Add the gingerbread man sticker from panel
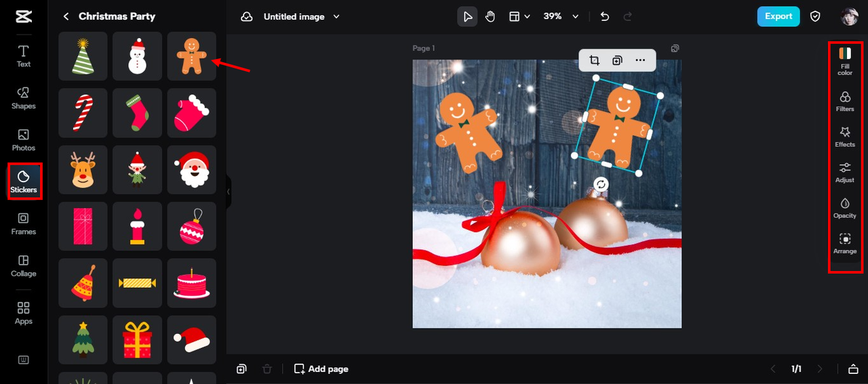Image resolution: width=868 pixels, height=384 pixels. click(x=192, y=56)
